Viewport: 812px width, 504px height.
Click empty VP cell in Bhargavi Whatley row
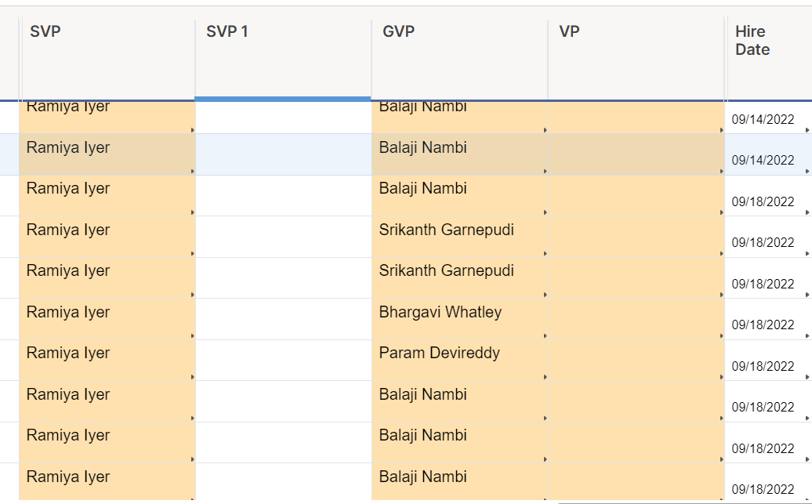tap(635, 319)
